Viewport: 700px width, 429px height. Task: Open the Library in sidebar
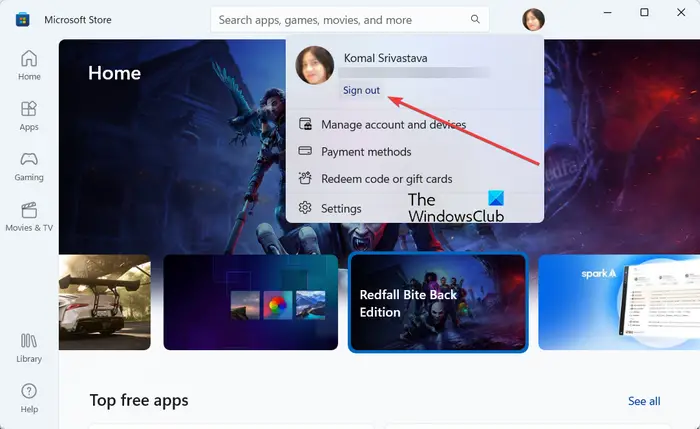[29, 348]
